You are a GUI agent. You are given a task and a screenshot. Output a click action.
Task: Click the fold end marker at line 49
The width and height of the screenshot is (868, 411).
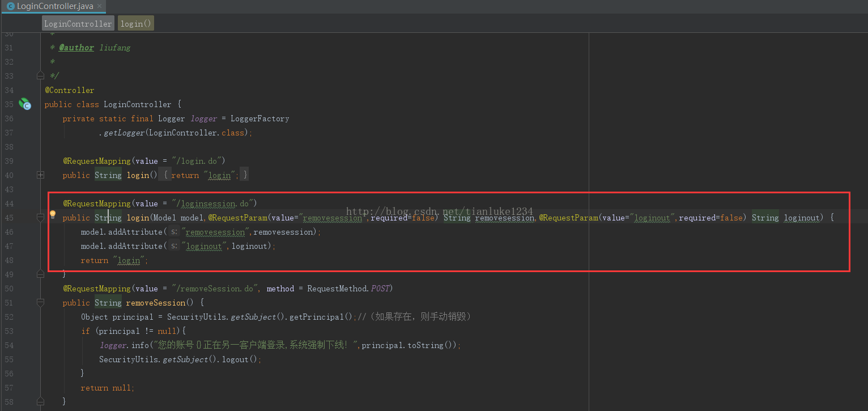40,274
